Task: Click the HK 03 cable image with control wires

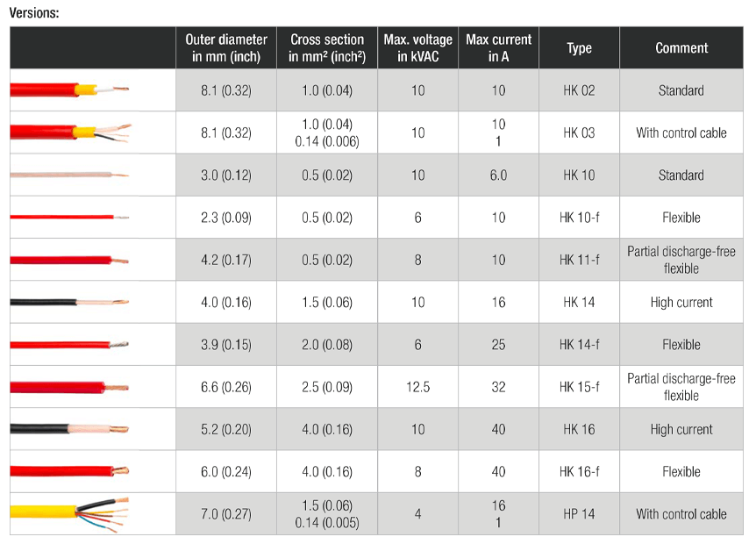Action: pyautogui.click(x=70, y=132)
